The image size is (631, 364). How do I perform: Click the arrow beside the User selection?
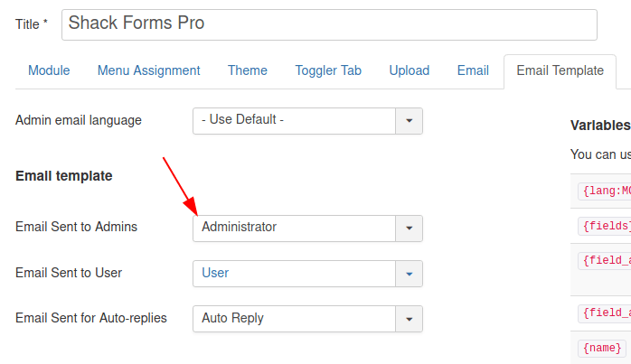(x=409, y=274)
